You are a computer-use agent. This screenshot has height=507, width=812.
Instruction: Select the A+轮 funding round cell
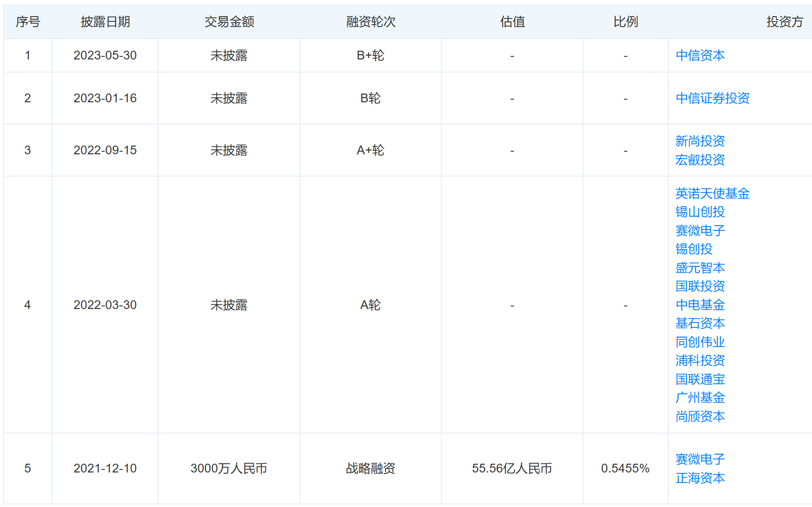coord(371,150)
